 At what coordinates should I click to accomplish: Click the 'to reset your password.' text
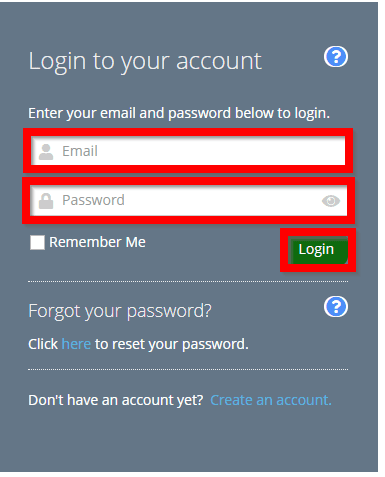pos(172,344)
